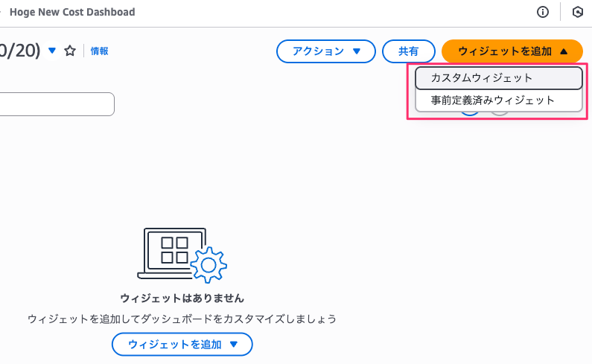This screenshot has width=592, height=364.
Task: Collapse the orange ウィジェットを追加 menu
Action: click(512, 51)
